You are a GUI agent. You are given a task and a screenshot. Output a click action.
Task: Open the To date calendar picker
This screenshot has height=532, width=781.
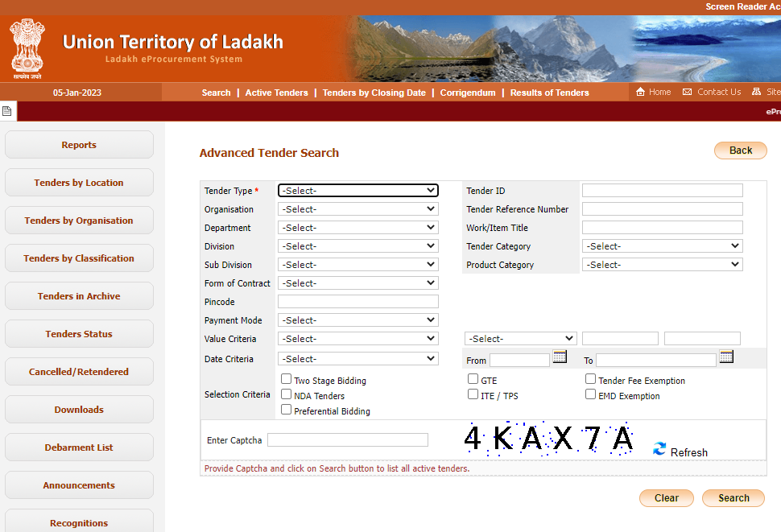tap(726, 357)
